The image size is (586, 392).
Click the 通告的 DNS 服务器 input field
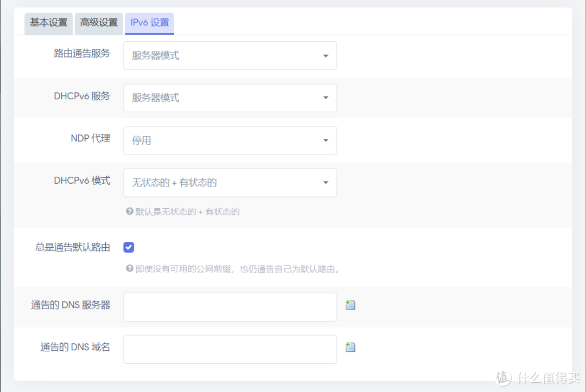click(x=230, y=306)
